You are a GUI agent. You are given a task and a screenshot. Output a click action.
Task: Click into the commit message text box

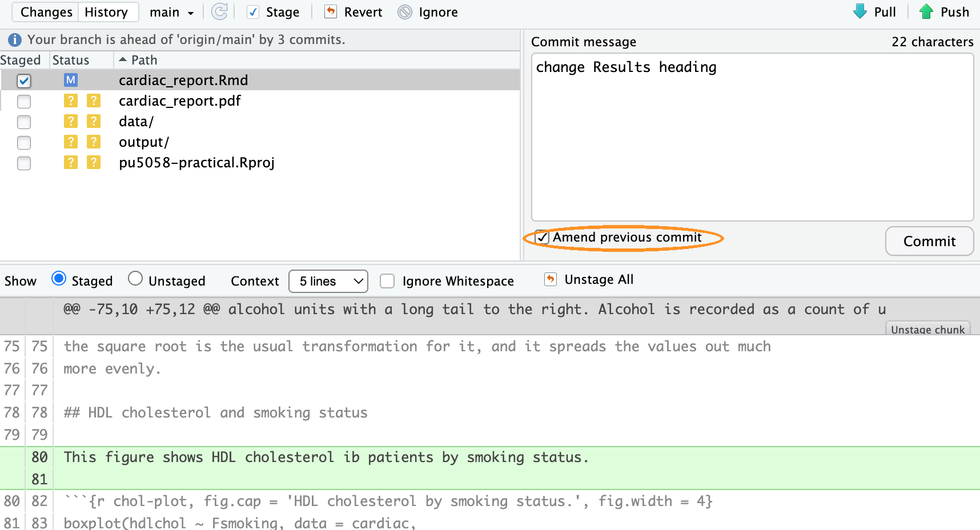[x=752, y=137]
